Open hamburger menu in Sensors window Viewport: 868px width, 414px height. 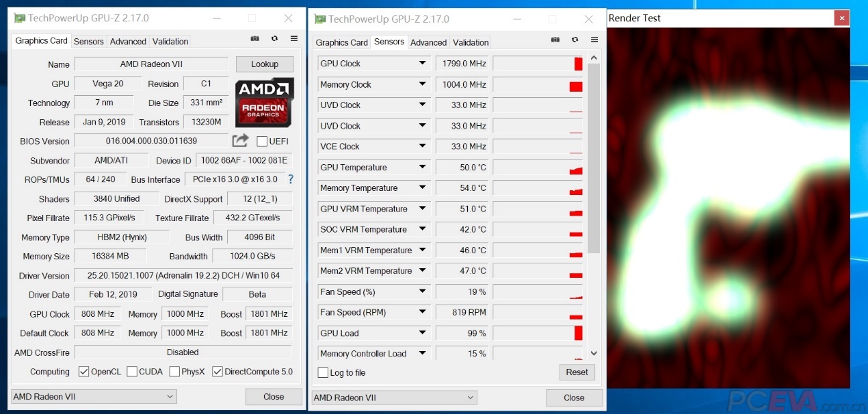tap(594, 40)
